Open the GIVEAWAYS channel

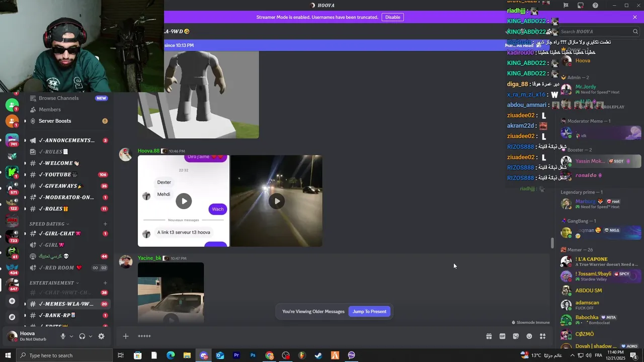pyautogui.click(x=68, y=186)
